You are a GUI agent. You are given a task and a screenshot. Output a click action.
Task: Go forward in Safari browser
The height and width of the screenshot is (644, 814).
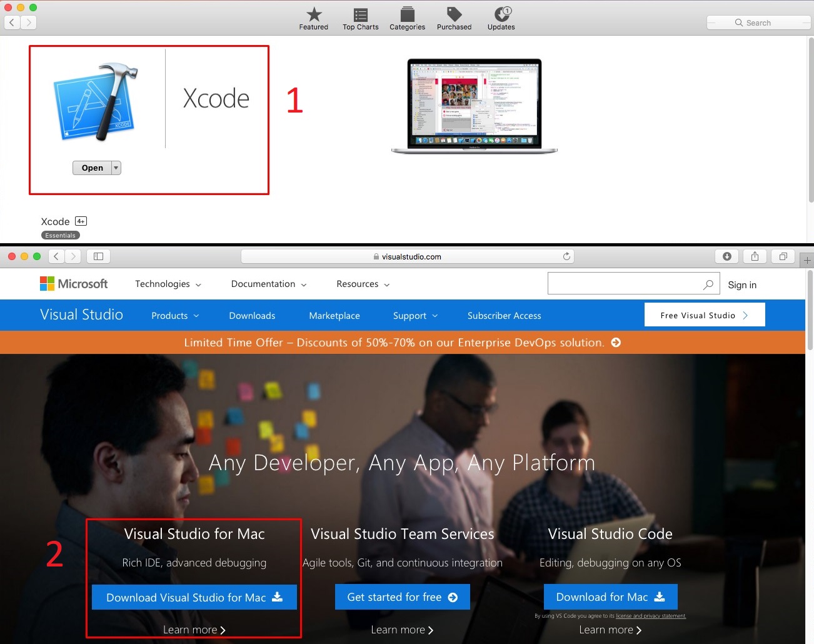[x=73, y=256]
